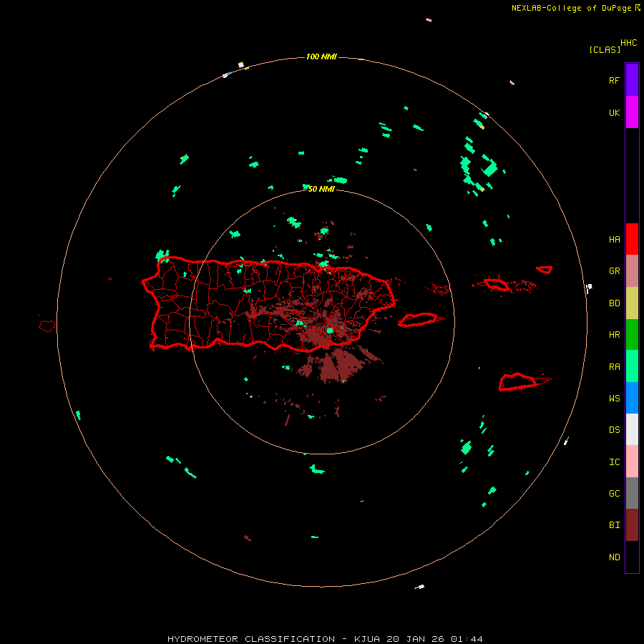Click the RF purple color swatch

(632, 79)
